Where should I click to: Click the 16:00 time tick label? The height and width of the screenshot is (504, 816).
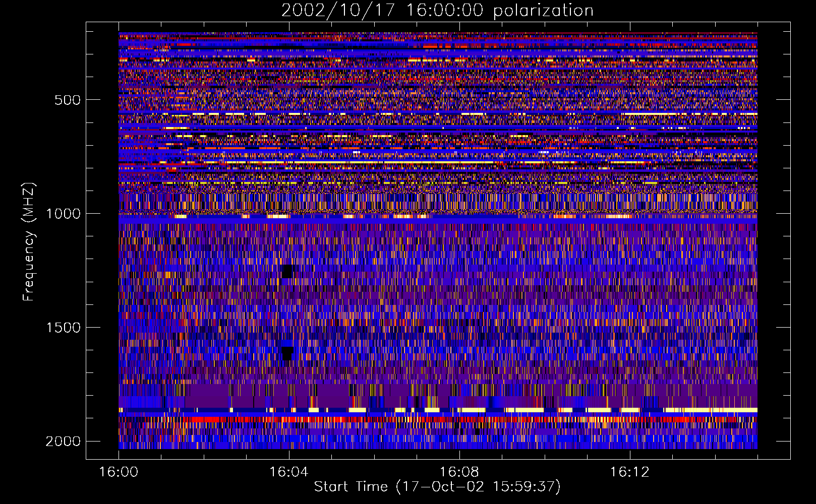coord(119,472)
